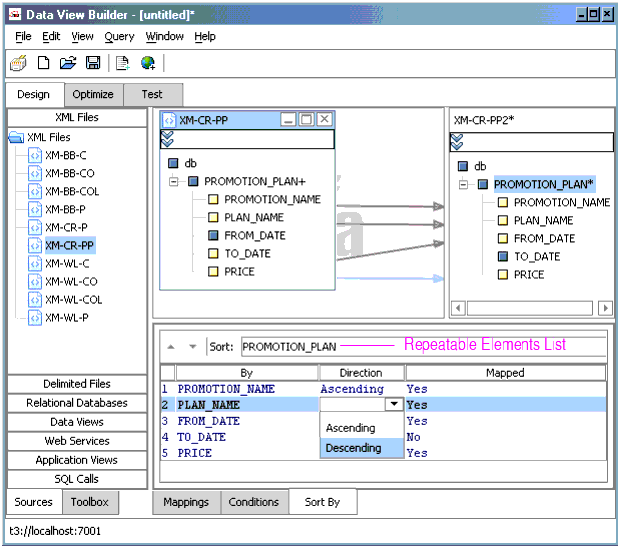Expand the Web Services section

point(77,441)
